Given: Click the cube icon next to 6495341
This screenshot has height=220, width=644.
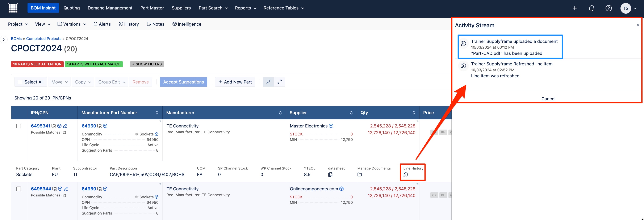Looking at the screenshot, I should 59,126.
